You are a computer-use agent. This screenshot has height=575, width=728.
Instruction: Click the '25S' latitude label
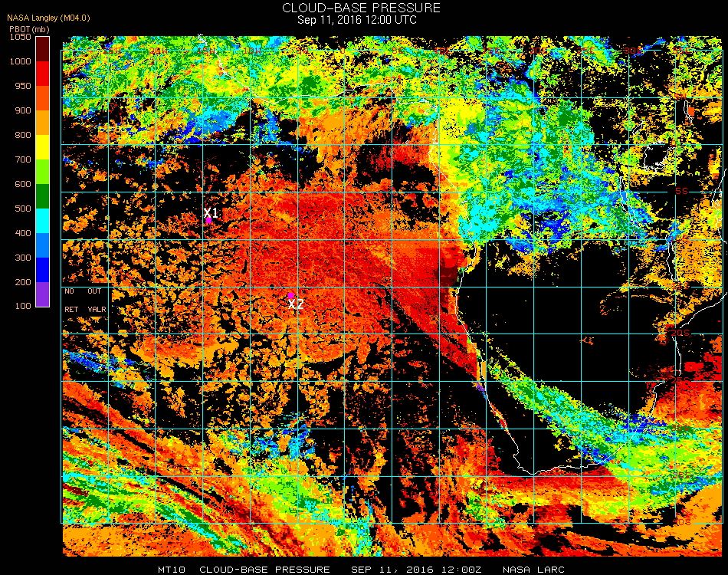(x=680, y=380)
